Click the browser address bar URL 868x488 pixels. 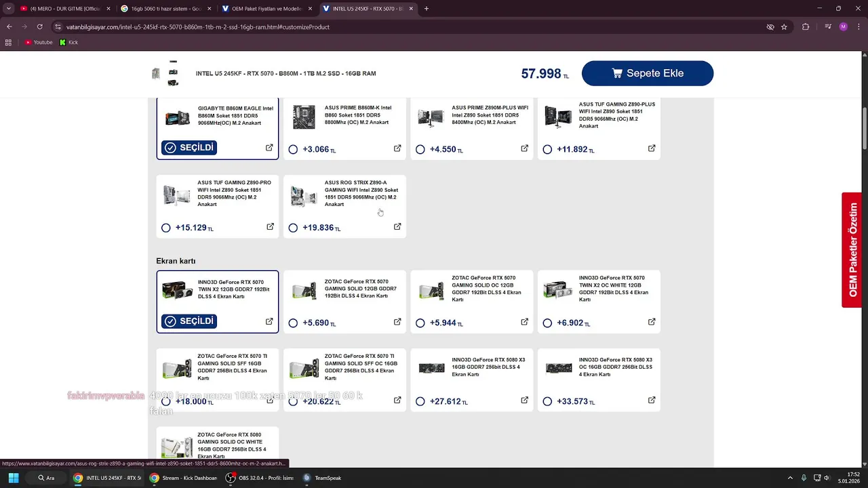click(x=198, y=26)
